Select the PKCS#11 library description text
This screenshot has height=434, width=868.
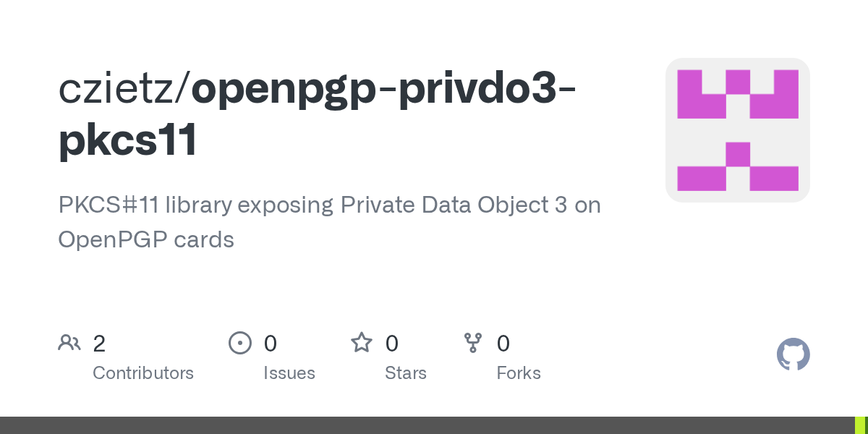pos(329,205)
